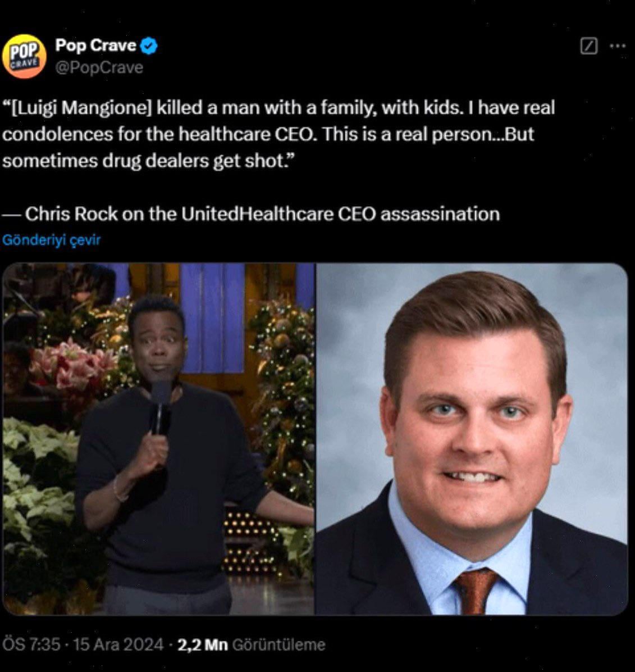
Task: Open the three-dot more options menu
Action: click(x=618, y=46)
